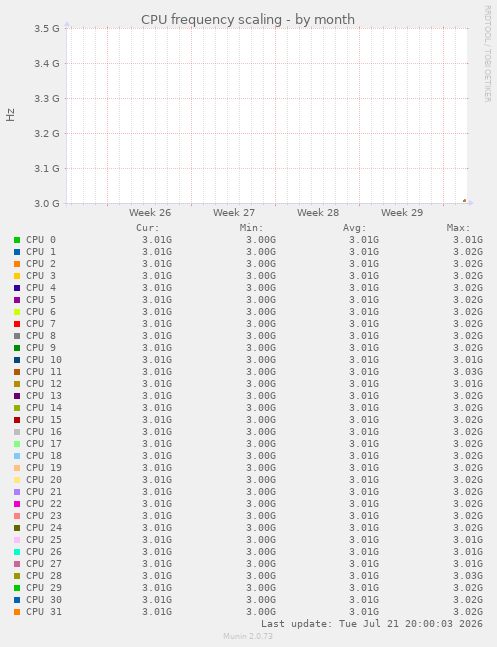Click the CPU 24 olive legend swatch
The height and width of the screenshot is (647, 497).
coord(17,528)
